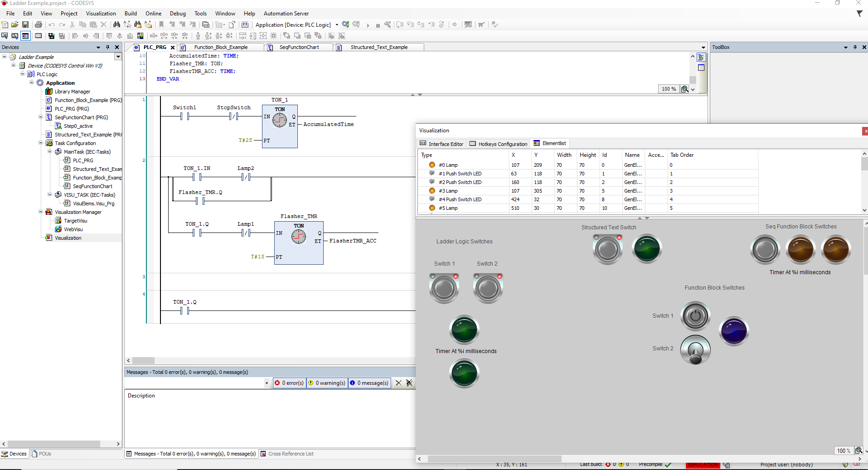Click the Background image icon in visualization toolbar
The image size is (868, 470).
coord(140,36)
